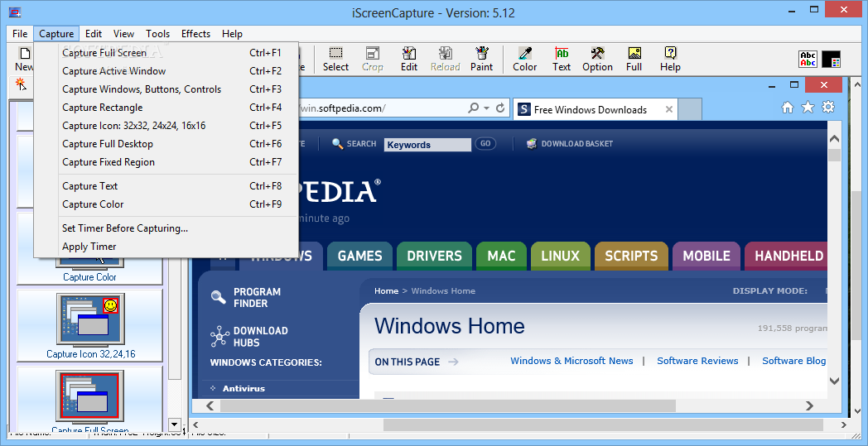Open the Software Reviews link
This screenshot has height=446, width=868.
coord(697,361)
